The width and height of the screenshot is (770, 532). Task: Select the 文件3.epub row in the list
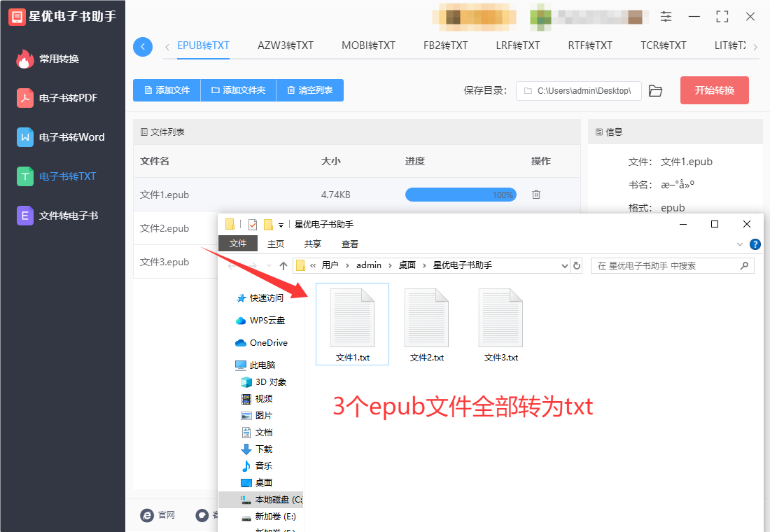175,262
